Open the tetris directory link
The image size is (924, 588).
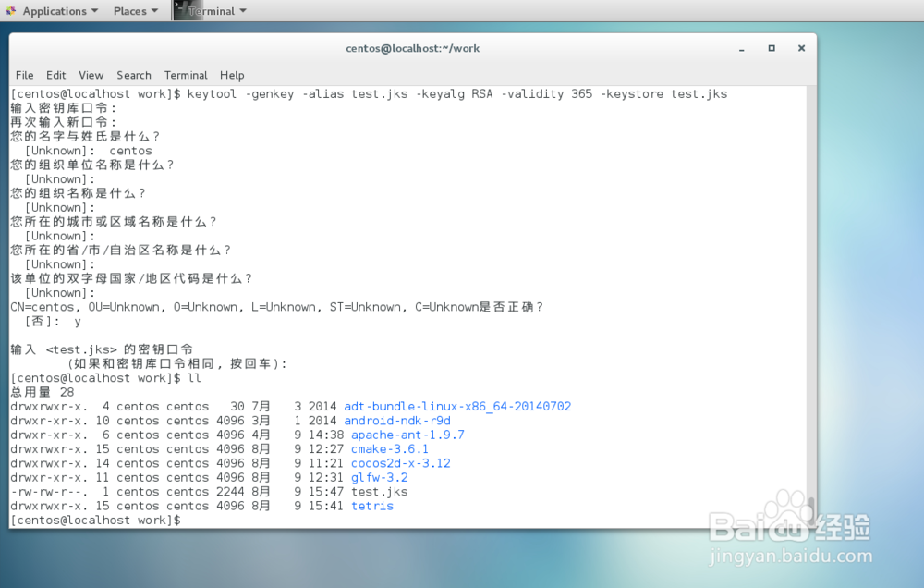(371, 506)
